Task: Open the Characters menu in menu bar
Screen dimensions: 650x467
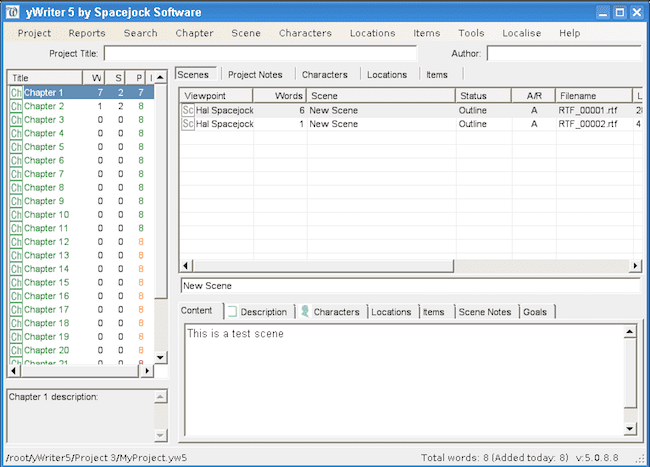Action: (305, 33)
